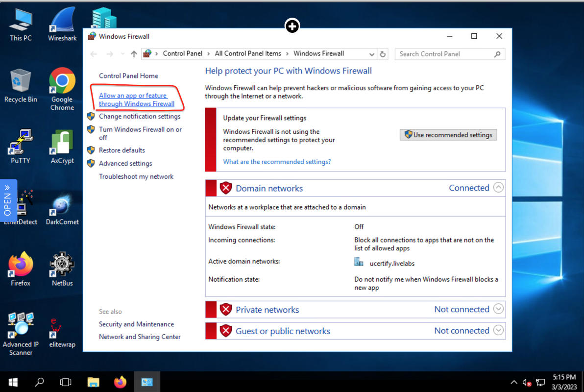Click the Forward navigation arrow
This screenshot has width=584, height=392.
click(x=110, y=54)
